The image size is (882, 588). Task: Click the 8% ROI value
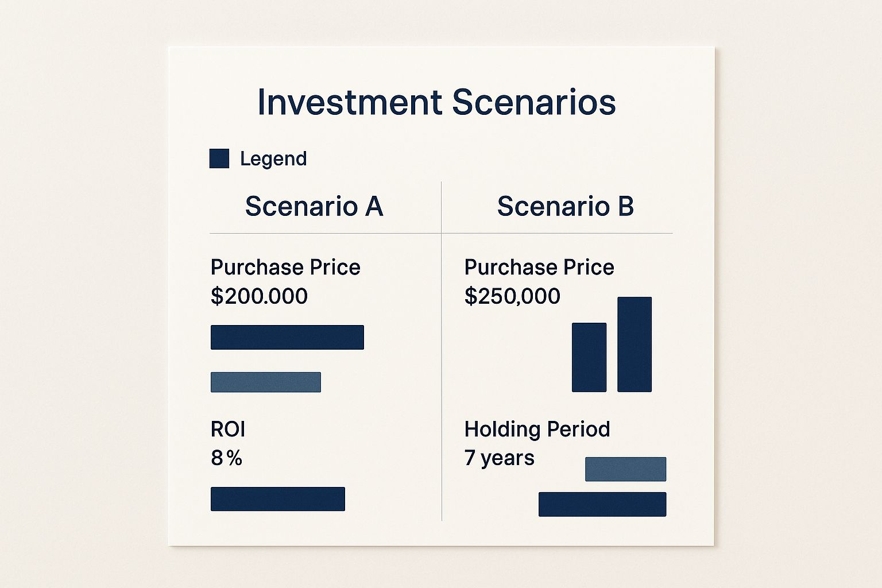click(x=226, y=458)
